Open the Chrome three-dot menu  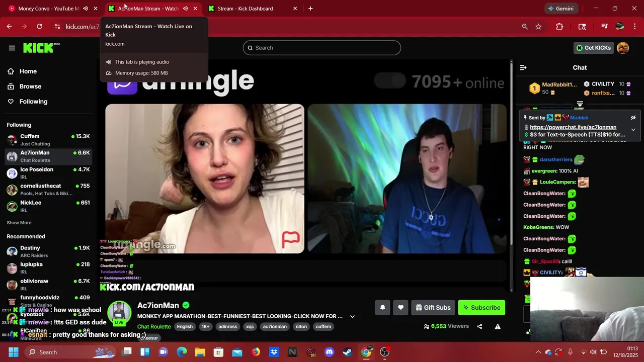tap(634, 27)
